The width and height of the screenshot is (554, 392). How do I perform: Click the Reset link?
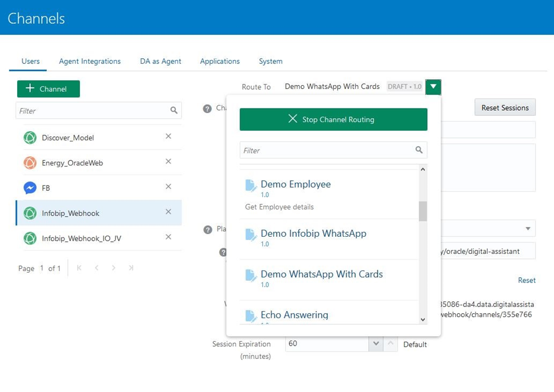click(527, 280)
